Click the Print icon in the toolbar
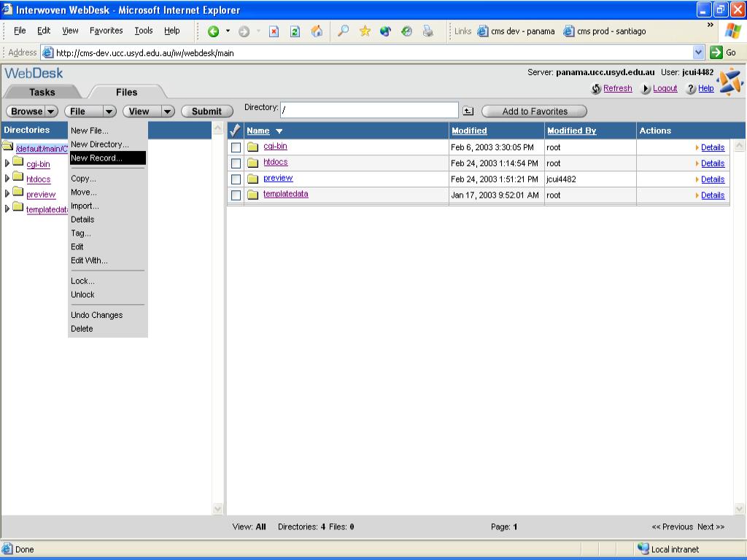Image resolution: width=747 pixels, height=560 pixels. click(x=428, y=31)
